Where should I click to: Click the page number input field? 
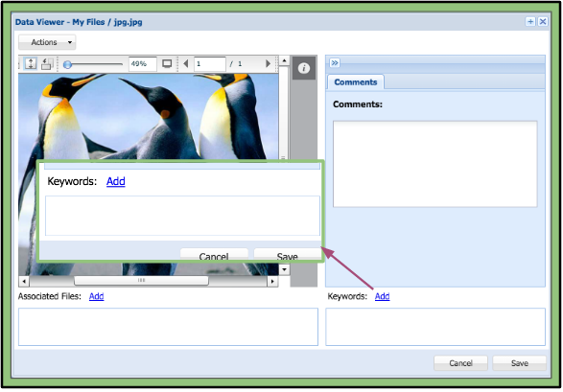pyautogui.click(x=210, y=64)
